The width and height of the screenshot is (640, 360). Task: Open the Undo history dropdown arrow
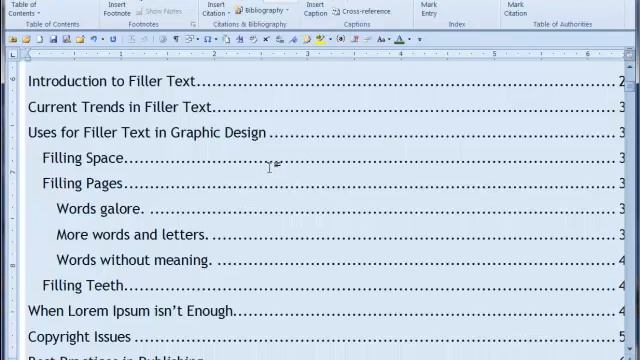click(103, 40)
